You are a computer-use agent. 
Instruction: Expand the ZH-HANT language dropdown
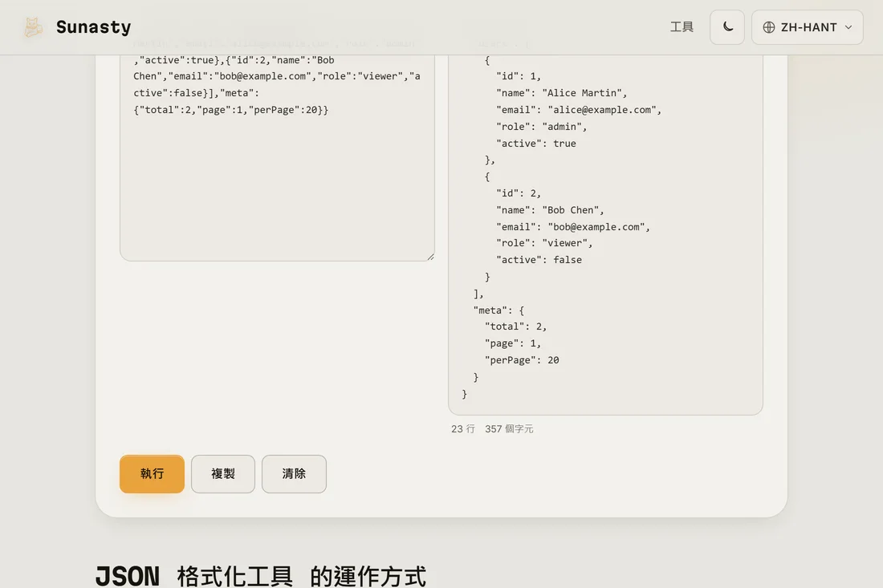(807, 27)
